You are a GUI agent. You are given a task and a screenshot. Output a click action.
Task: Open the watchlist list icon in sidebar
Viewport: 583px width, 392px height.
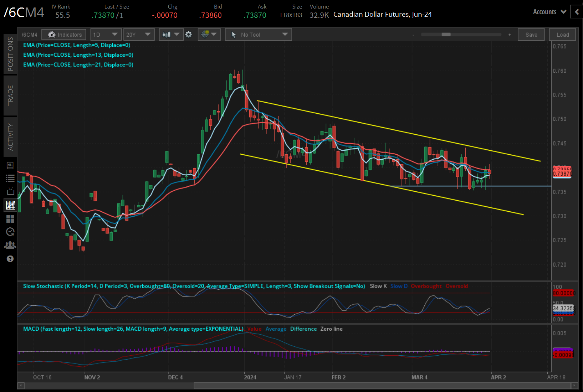[10, 179]
